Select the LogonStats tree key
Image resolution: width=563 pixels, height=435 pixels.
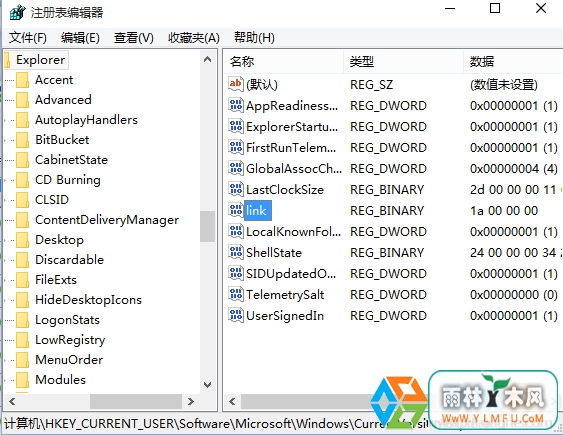point(68,320)
